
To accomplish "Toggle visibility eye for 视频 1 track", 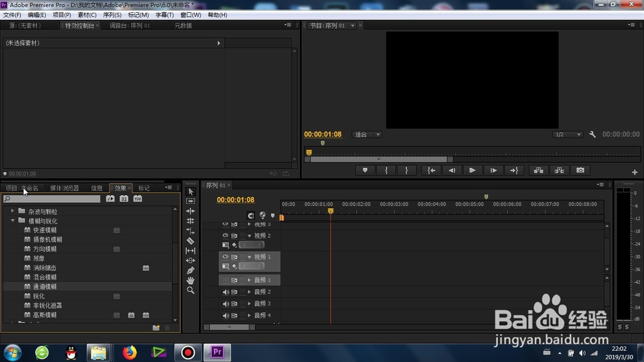I will [x=225, y=257].
